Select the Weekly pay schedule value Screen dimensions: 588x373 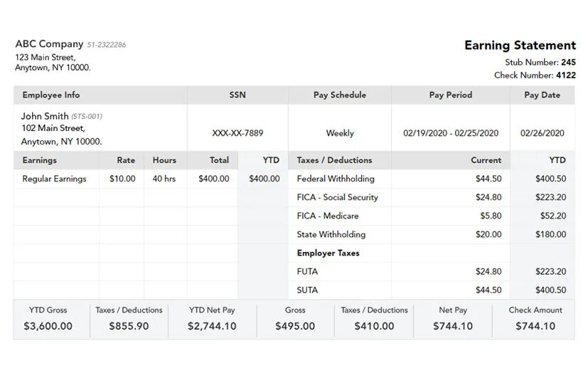pos(340,133)
